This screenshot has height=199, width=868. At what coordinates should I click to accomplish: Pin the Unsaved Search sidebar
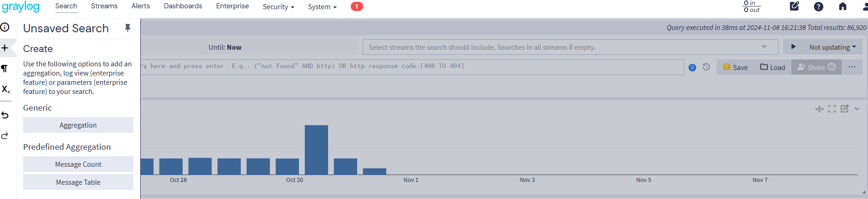(128, 28)
